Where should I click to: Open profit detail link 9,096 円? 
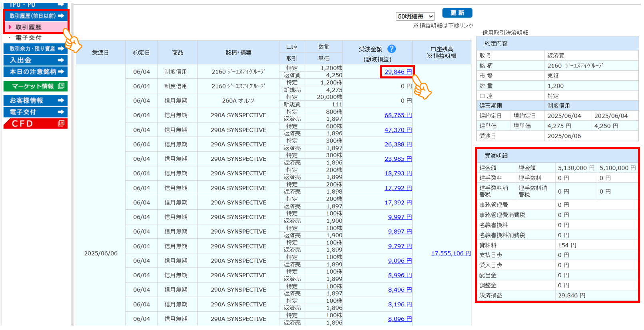(x=400, y=260)
